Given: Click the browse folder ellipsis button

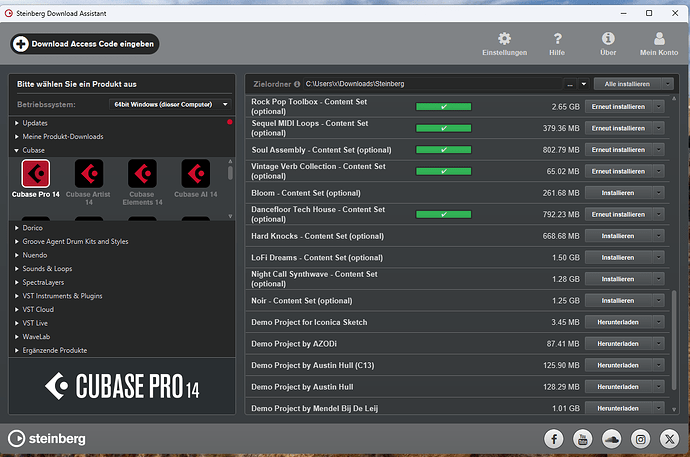Looking at the screenshot, I should coord(570,84).
